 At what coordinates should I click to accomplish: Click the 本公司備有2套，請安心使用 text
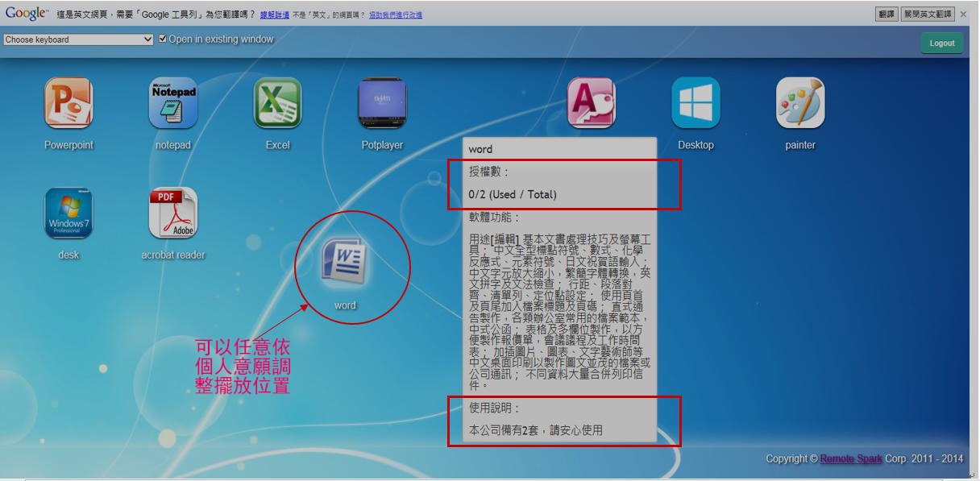(x=536, y=430)
